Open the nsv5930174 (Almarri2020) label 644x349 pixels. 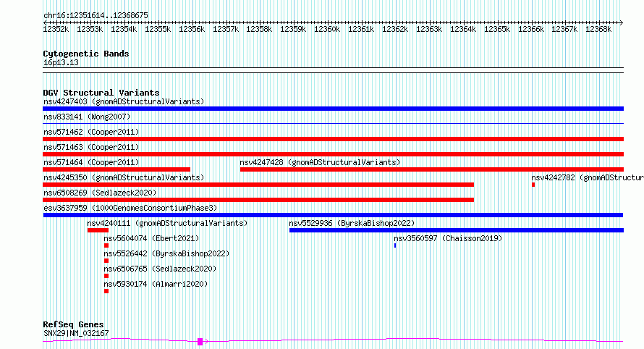(x=156, y=284)
